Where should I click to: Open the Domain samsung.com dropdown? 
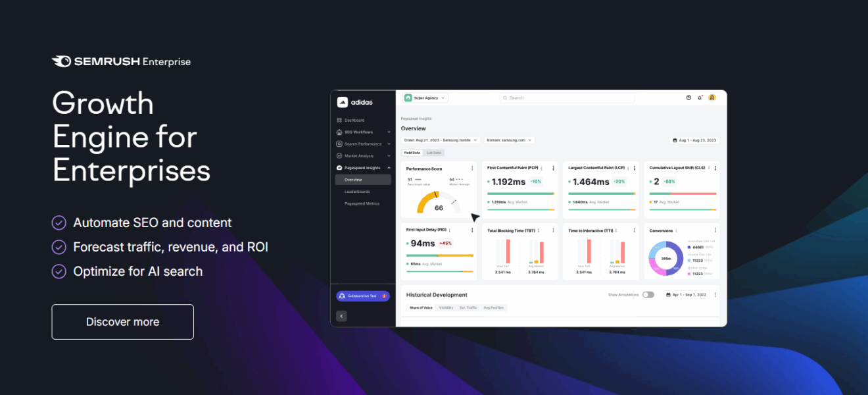509,140
